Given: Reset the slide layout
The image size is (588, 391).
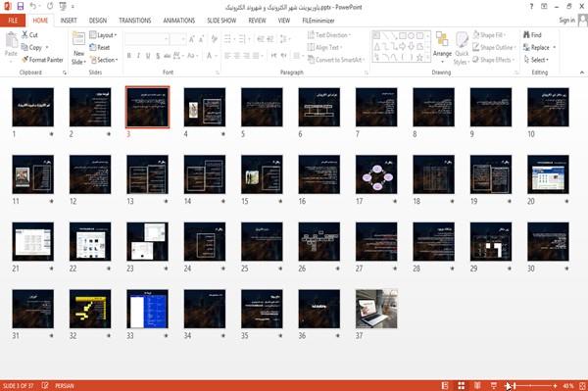Looking at the screenshot, I should pos(100,47).
